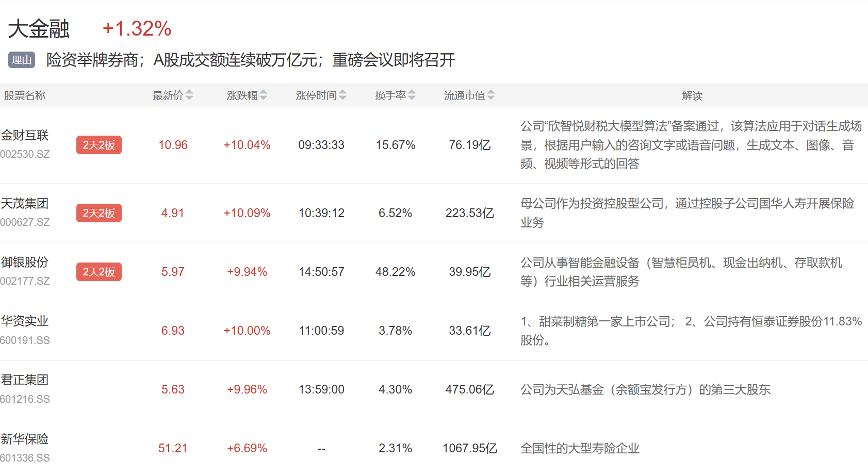This screenshot has width=868, height=475.
Task: Sort by 流通市值 column arrow icon
Action: pyautogui.click(x=491, y=95)
